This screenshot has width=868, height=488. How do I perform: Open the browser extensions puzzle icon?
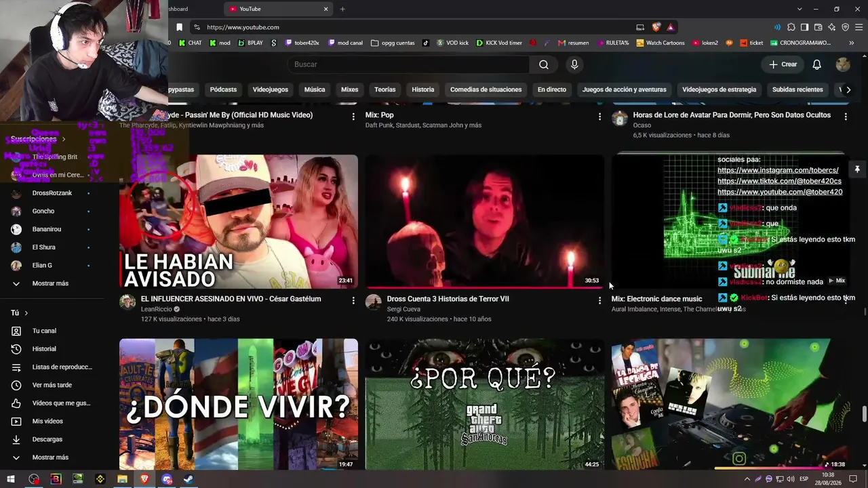coord(791,27)
